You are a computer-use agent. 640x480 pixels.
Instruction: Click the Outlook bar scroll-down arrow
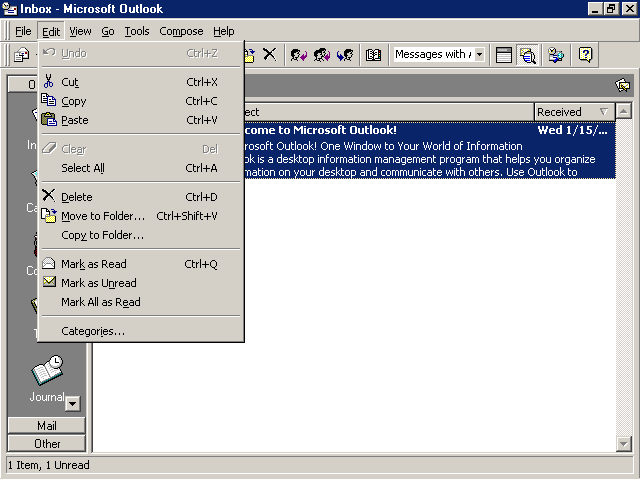coord(73,404)
